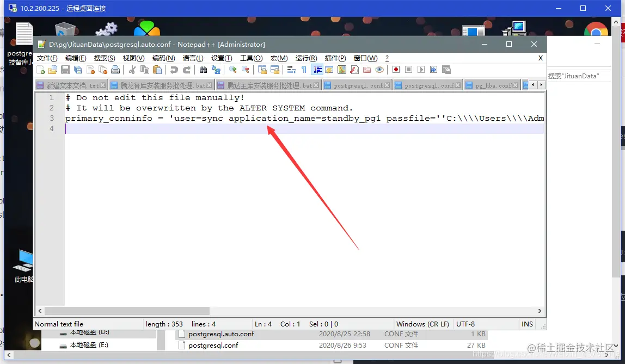Play back the recorded macro
The image size is (625, 364).
[421, 70]
